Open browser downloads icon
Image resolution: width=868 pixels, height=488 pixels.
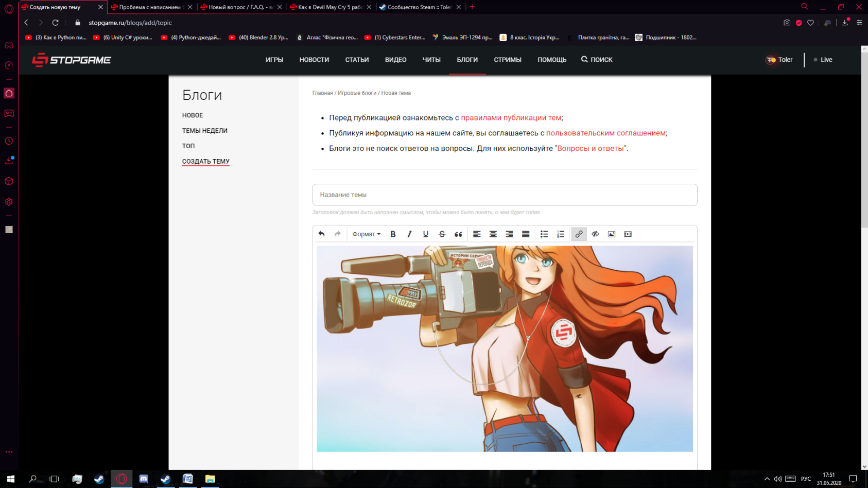point(845,23)
